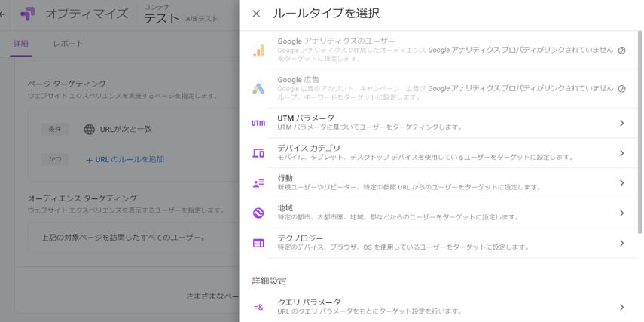Click the かつ label chip
Image resolution: width=644 pixels, height=322 pixels.
coord(55,160)
